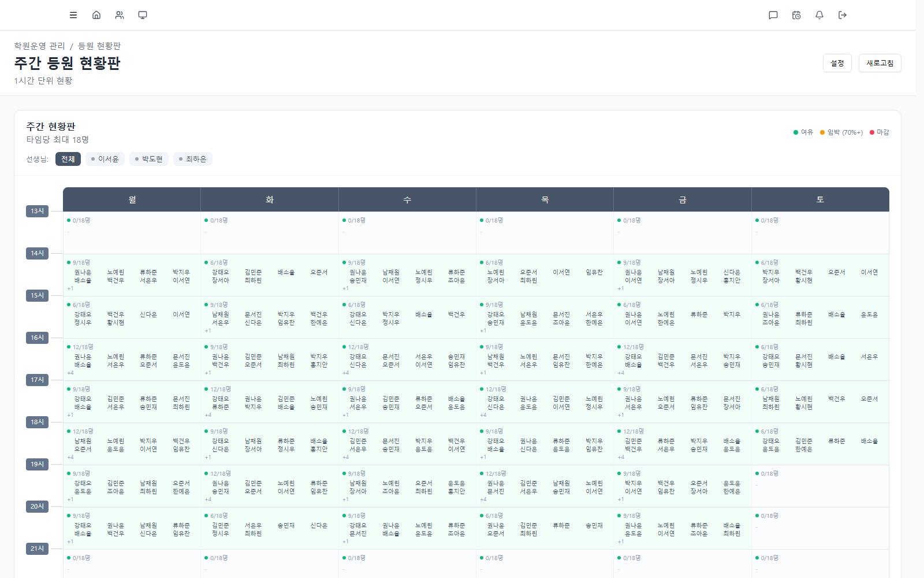Image resolution: width=924 pixels, height=578 pixels.
Task: Select the 19시 time label
Action: coord(38,464)
